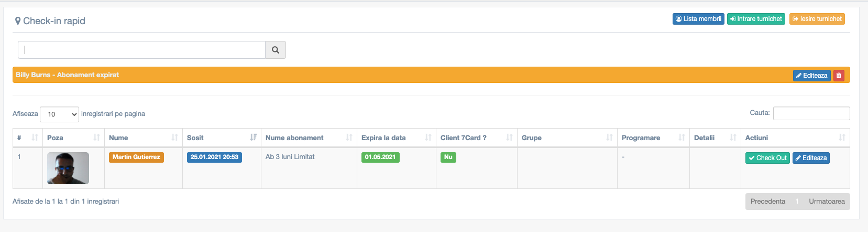Open the records per page dropdown
The height and width of the screenshot is (232, 868).
pyautogui.click(x=59, y=114)
